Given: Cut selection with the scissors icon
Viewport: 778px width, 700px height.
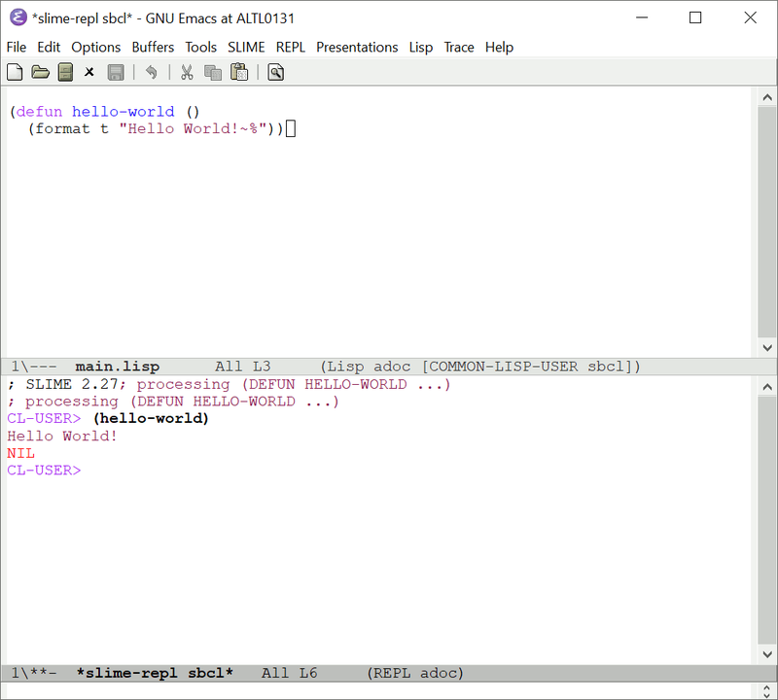Looking at the screenshot, I should click(187, 71).
